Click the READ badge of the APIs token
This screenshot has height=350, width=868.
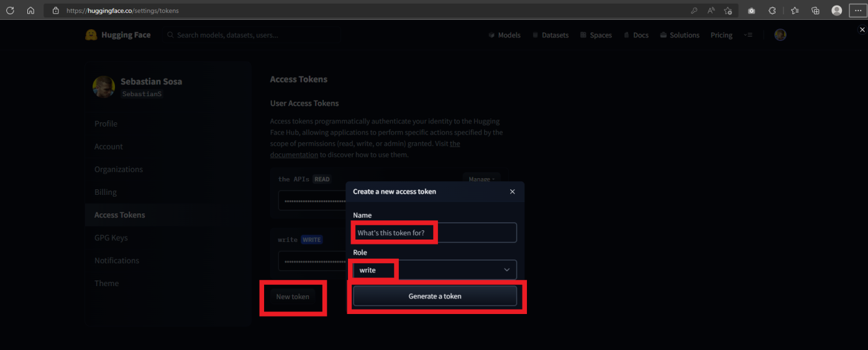click(322, 179)
